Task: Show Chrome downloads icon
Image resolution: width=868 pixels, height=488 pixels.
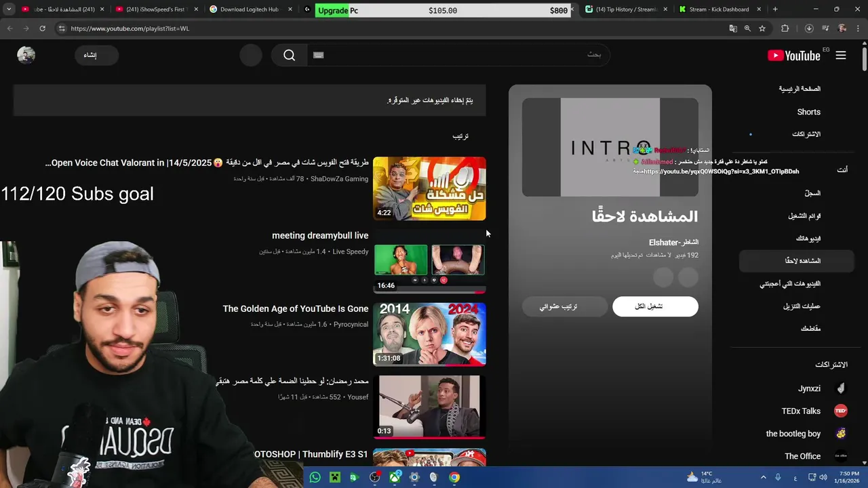Action: pos(809,28)
